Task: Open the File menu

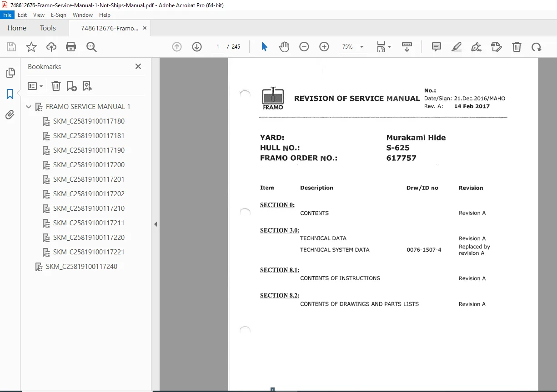Action: tap(8, 15)
